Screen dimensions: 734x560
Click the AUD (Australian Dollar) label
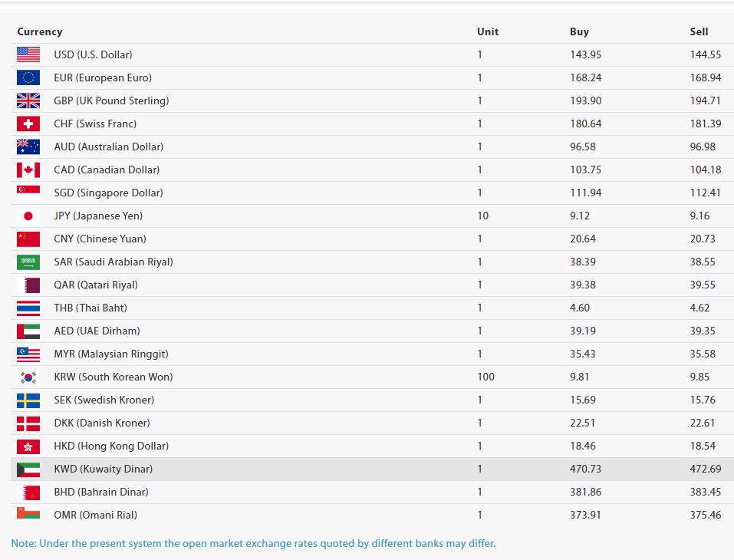pos(108,147)
